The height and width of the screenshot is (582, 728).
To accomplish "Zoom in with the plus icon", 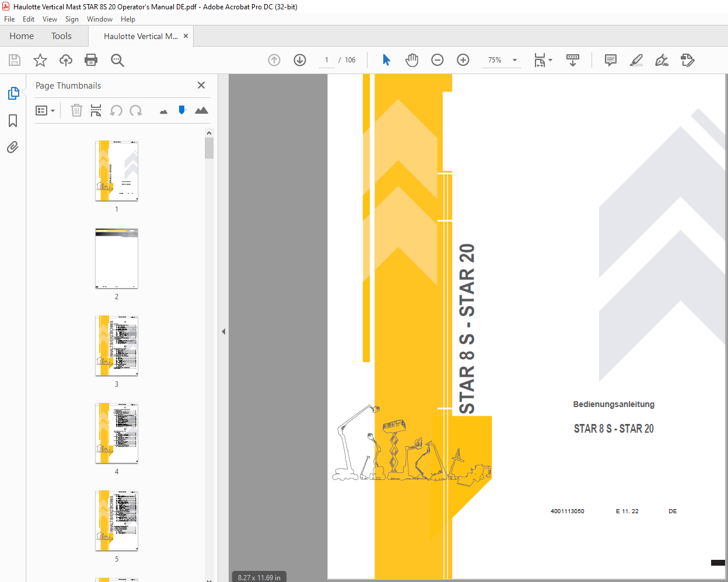I will [463, 60].
